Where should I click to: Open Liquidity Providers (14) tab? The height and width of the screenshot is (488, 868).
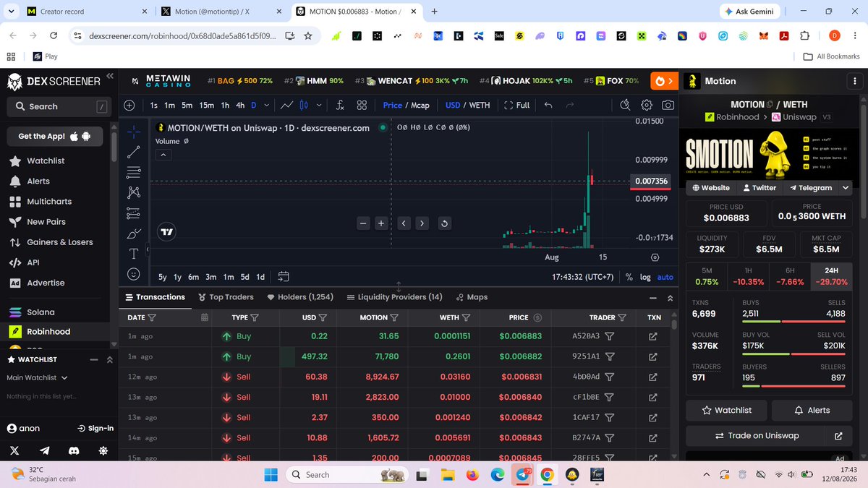click(x=394, y=297)
